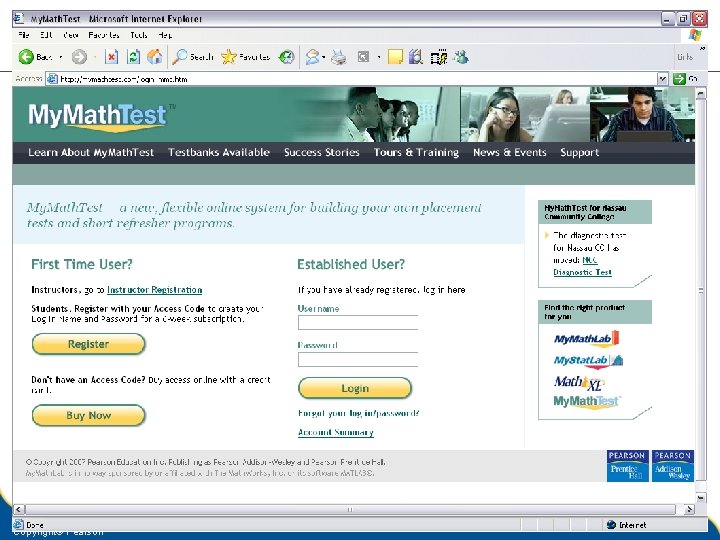This screenshot has width=720, height=540.
Task: Click the Edit page icon in toolbar
Action: (x=363, y=57)
